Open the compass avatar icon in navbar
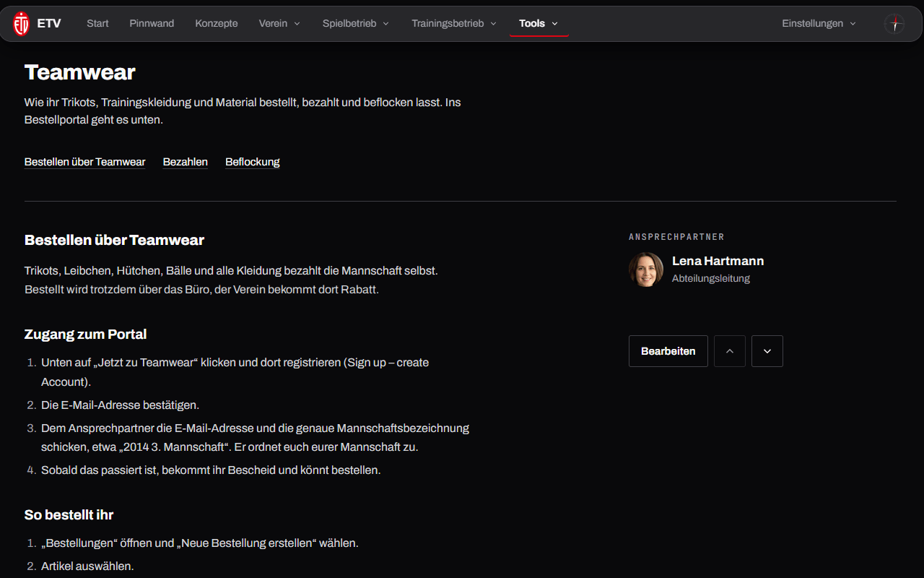The height and width of the screenshot is (578, 924). pos(894,24)
